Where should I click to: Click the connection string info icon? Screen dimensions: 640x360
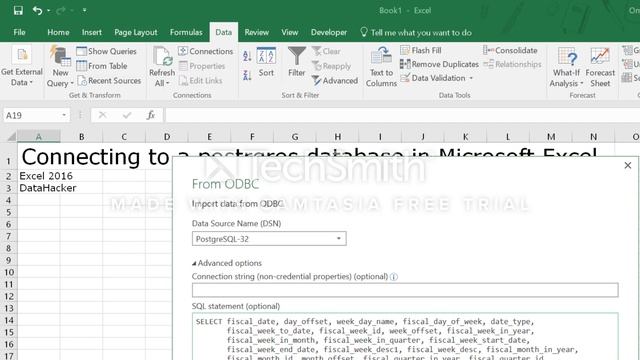393,277
